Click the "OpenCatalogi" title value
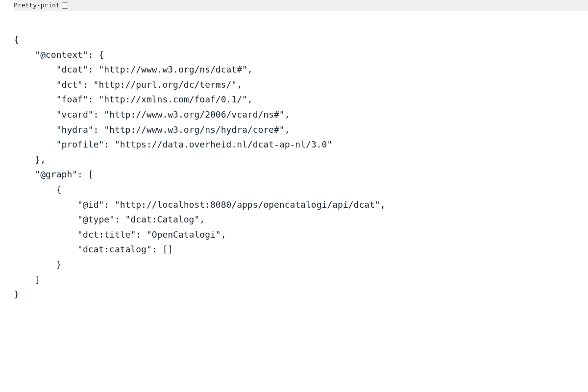 pyautogui.click(x=184, y=235)
